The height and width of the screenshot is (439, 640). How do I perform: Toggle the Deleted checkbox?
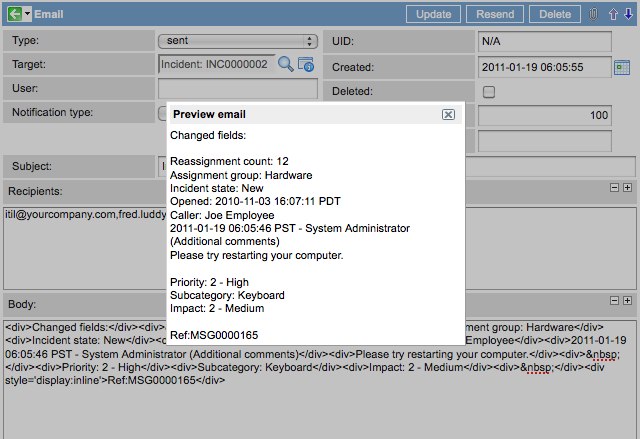(x=489, y=92)
